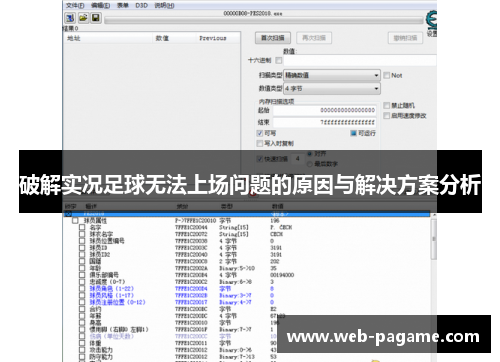Toggle the executable 可运行 checkbox
The width and height of the screenshot is (500, 362).
coord(354,133)
